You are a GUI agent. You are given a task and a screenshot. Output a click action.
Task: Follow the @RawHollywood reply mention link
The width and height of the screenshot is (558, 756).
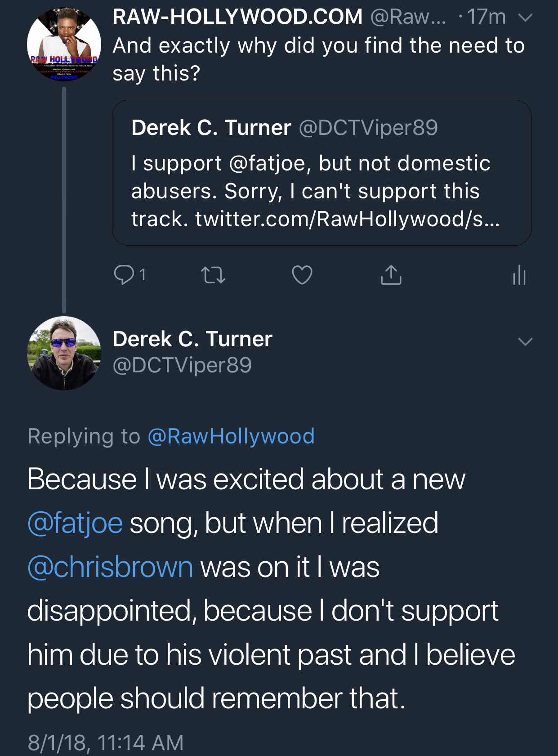pyautogui.click(x=231, y=436)
